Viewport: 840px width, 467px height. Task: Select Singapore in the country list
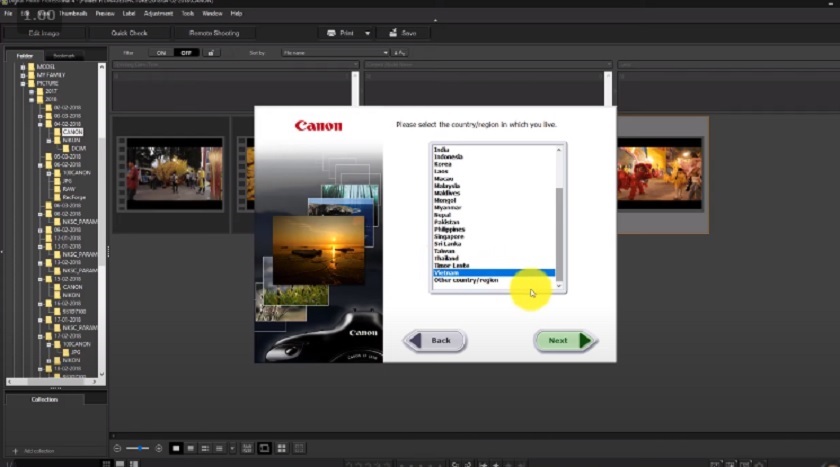point(449,237)
